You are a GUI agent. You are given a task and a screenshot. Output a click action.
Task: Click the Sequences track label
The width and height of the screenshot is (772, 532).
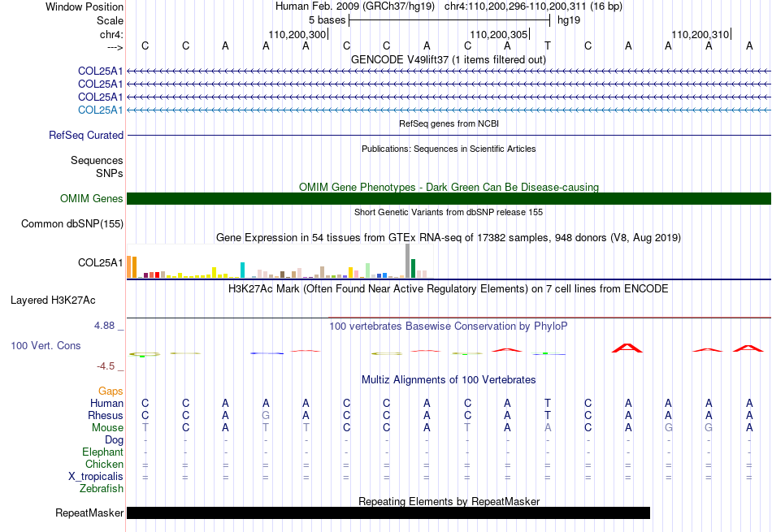click(97, 161)
